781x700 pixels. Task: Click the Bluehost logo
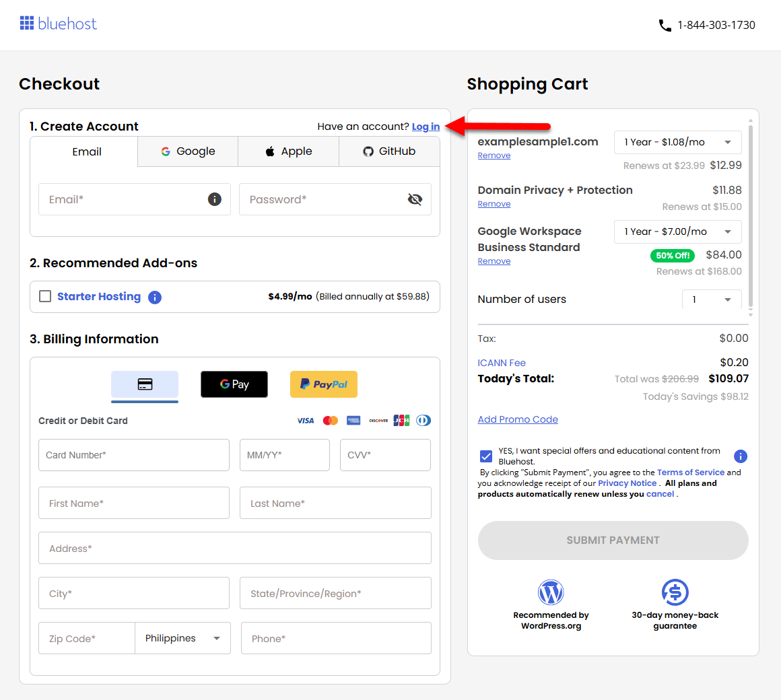59,24
